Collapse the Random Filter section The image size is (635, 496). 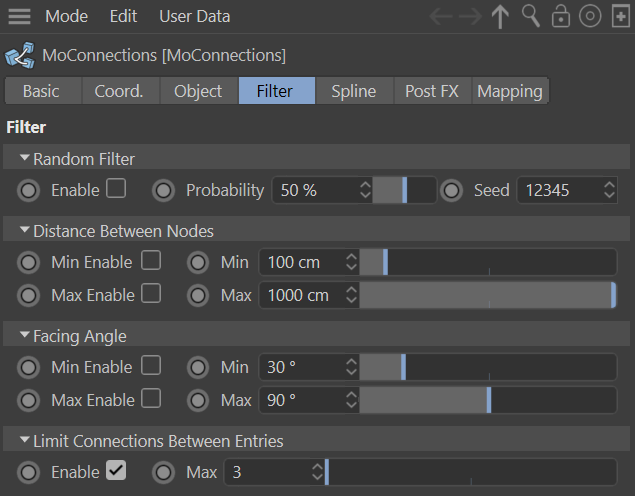click(x=25, y=158)
